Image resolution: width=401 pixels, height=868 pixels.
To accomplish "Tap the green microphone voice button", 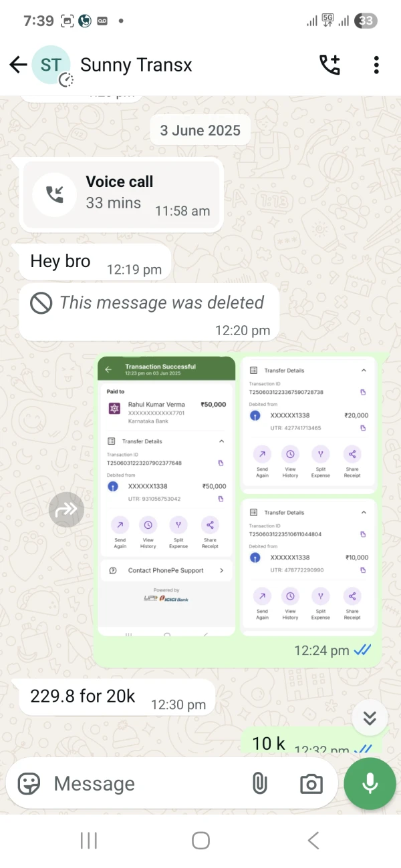I will click(370, 783).
